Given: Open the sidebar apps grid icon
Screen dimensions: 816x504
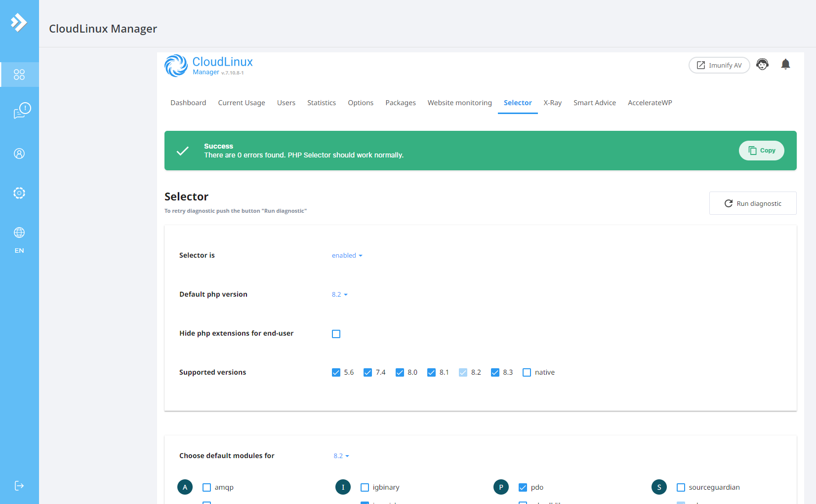Looking at the screenshot, I should (19, 75).
